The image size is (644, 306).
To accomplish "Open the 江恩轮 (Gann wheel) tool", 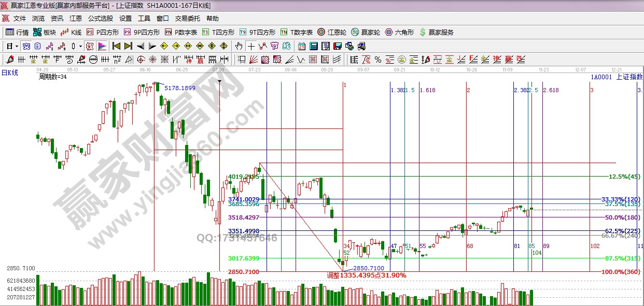I will click(332, 32).
